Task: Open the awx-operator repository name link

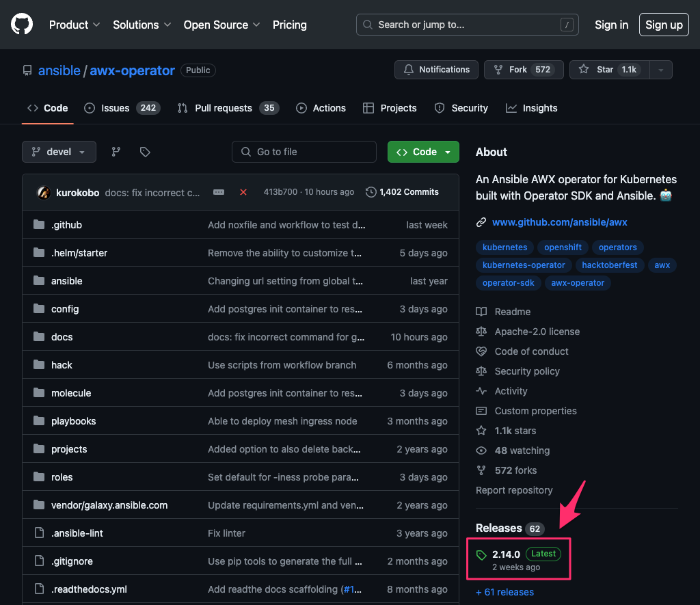Action: point(132,70)
